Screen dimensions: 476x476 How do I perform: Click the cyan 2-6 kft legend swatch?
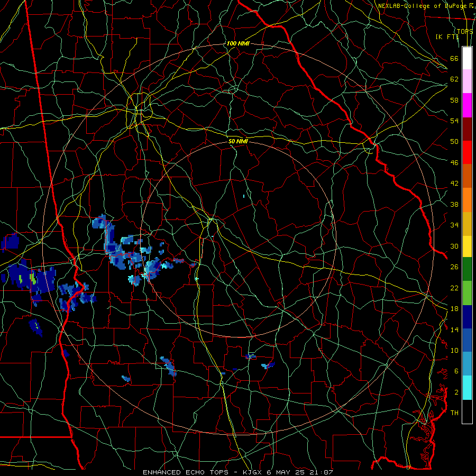467,388
